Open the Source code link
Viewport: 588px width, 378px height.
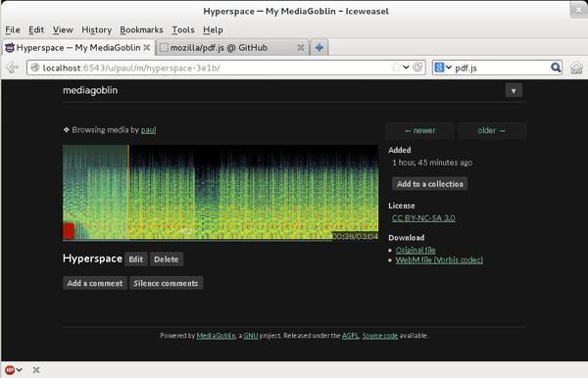point(380,336)
